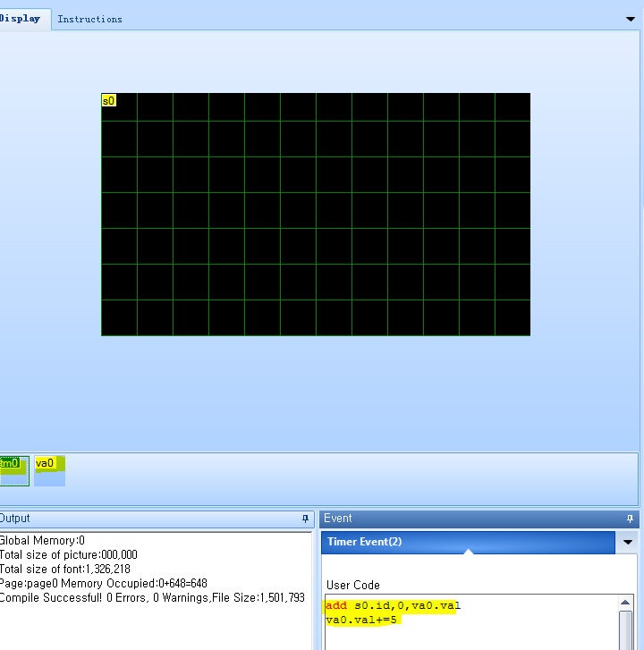
Task: Select the Timer Event(2) tab
Action: click(468, 542)
